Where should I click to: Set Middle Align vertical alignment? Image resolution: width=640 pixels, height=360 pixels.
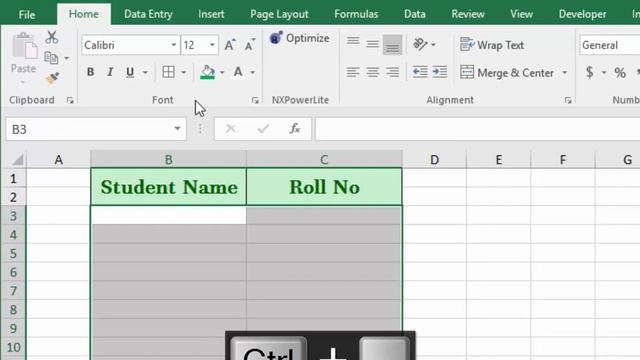pyautogui.click(x=373, y=44)
